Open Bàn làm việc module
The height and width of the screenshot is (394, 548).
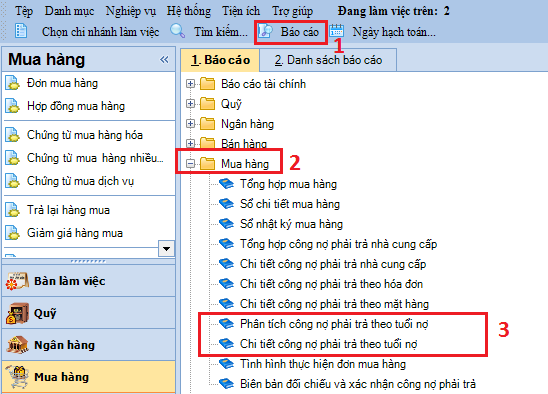tap(89, 281)
